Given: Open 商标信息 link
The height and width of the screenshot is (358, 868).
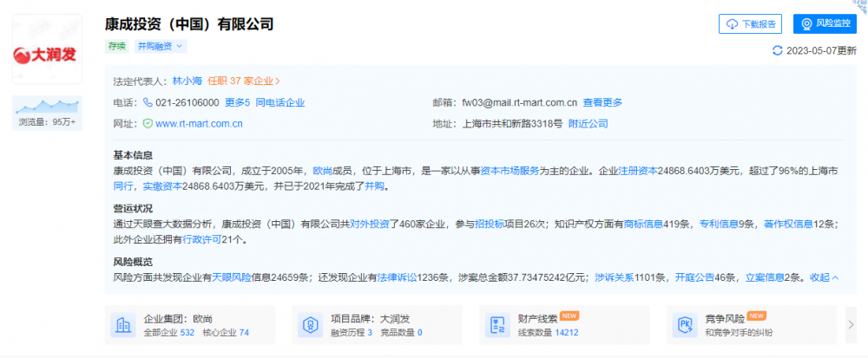Looking at the screenshot, I should pyautogui.click(x=644, y=224).
